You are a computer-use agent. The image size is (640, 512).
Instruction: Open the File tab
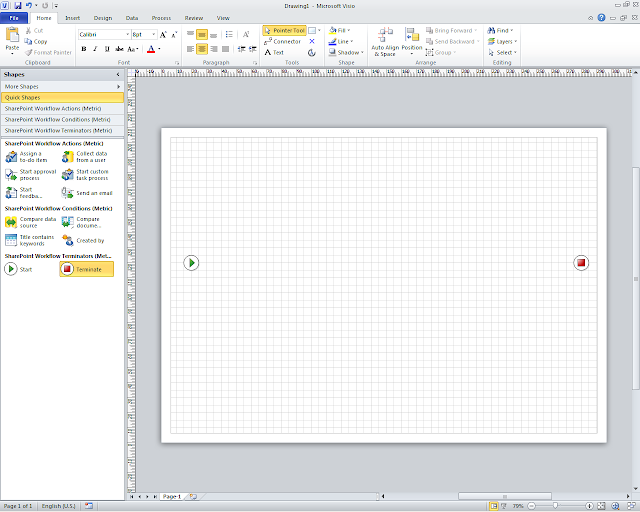click(x=14, y=18)
